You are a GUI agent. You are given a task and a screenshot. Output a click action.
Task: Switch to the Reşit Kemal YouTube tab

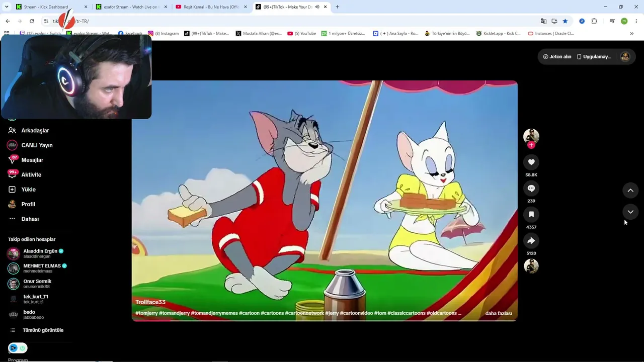click(x=210, y=7)
